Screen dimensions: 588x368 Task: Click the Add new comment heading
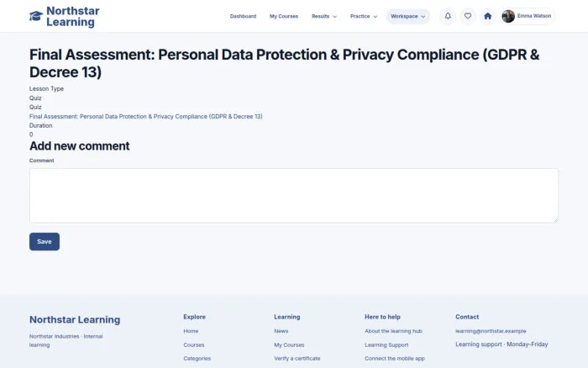click(80, 146)
